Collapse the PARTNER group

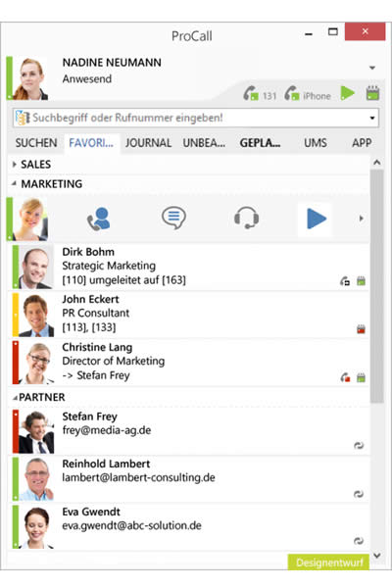coord(15,398)
